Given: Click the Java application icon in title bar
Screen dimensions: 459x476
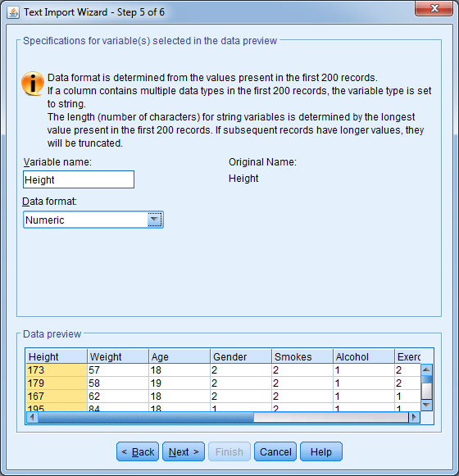Looking at the screenshot, I should click(13, 13).
